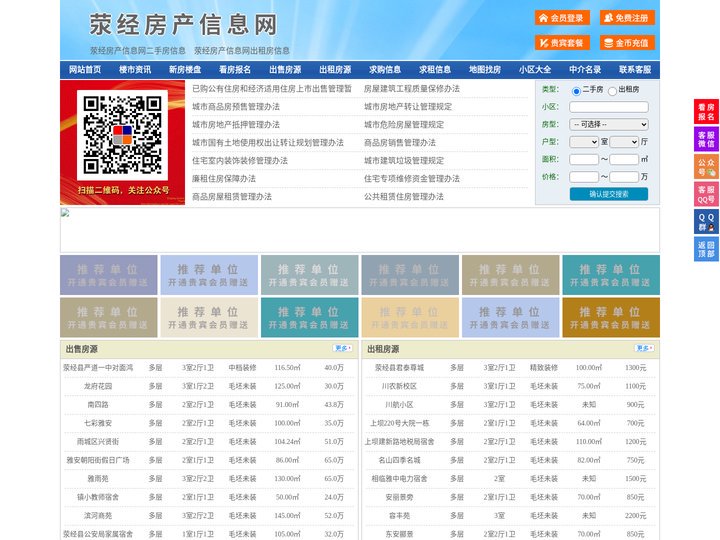Open rental listing 安居景旁
Image resolution: width=720 pixels, height=540 pixels.
[399, 497]
